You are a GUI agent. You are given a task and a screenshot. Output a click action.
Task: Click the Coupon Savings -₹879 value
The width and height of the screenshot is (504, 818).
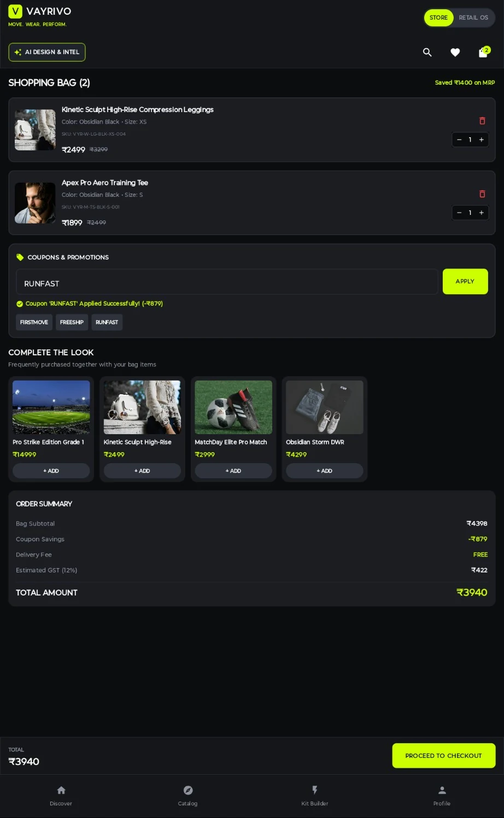(478, 539)
